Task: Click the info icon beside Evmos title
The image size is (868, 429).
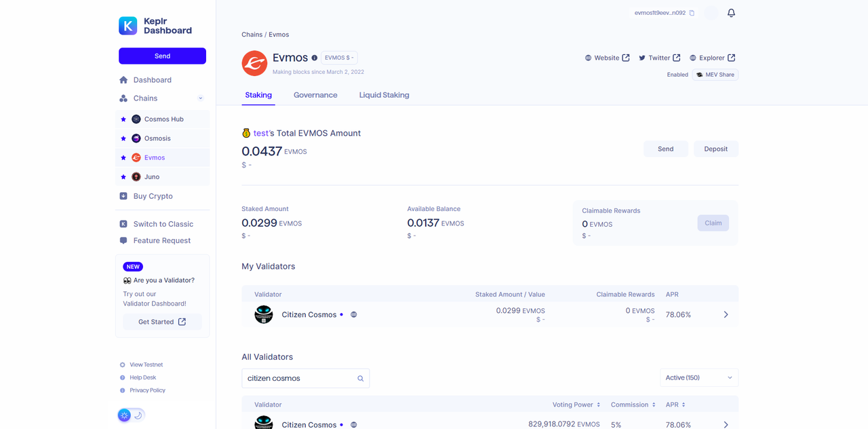Action: click(x=314, y=58)
